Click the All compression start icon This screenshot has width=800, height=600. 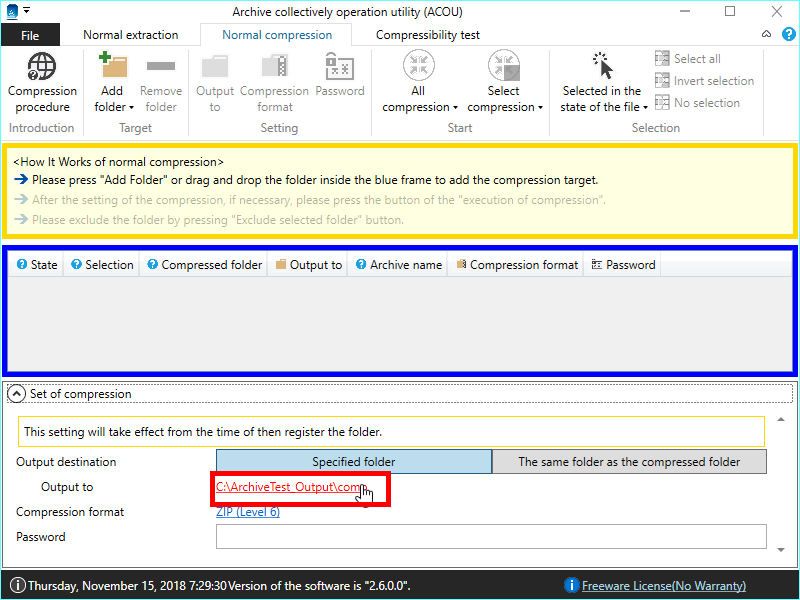tap(419, 66)
